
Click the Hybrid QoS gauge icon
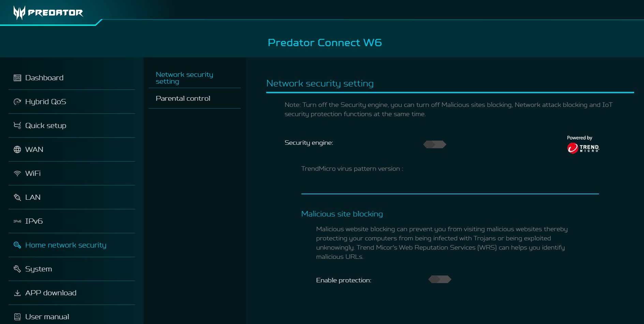[17, 102]
